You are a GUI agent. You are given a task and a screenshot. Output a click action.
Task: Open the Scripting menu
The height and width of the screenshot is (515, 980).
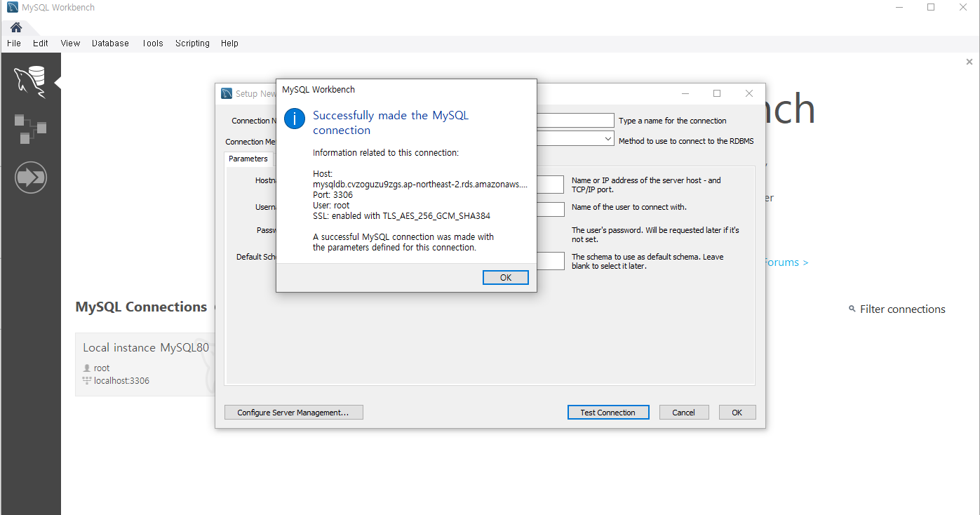click(192, 43)
